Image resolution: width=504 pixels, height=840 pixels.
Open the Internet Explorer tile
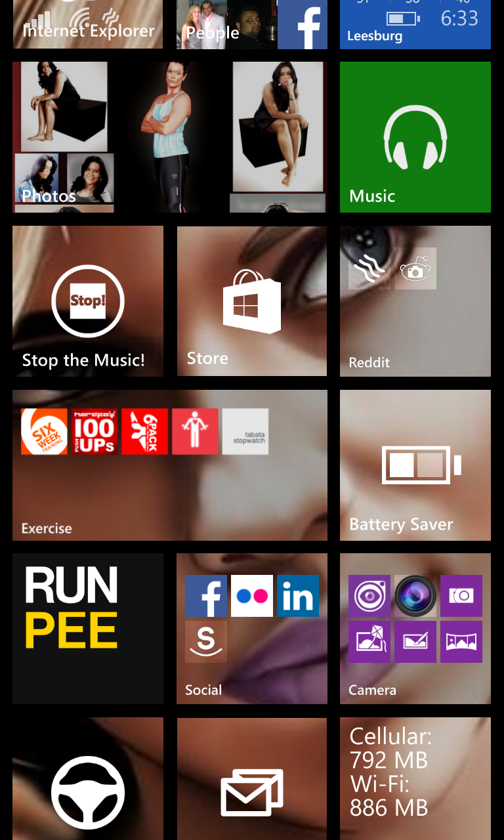coord(88,24)
